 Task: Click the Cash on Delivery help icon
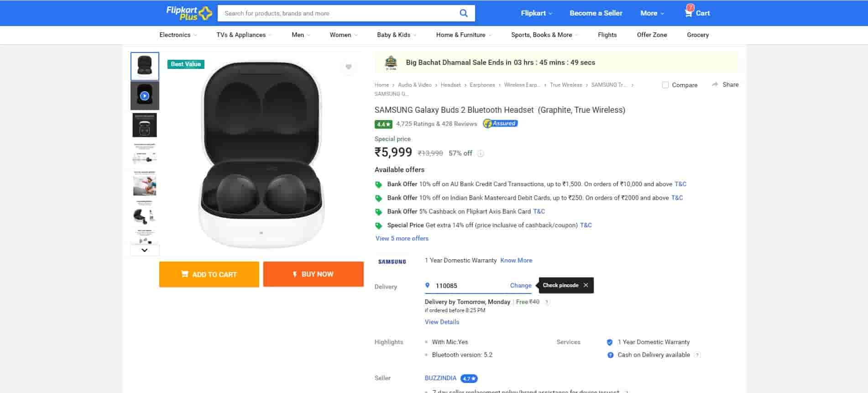[x=697, y=355]
